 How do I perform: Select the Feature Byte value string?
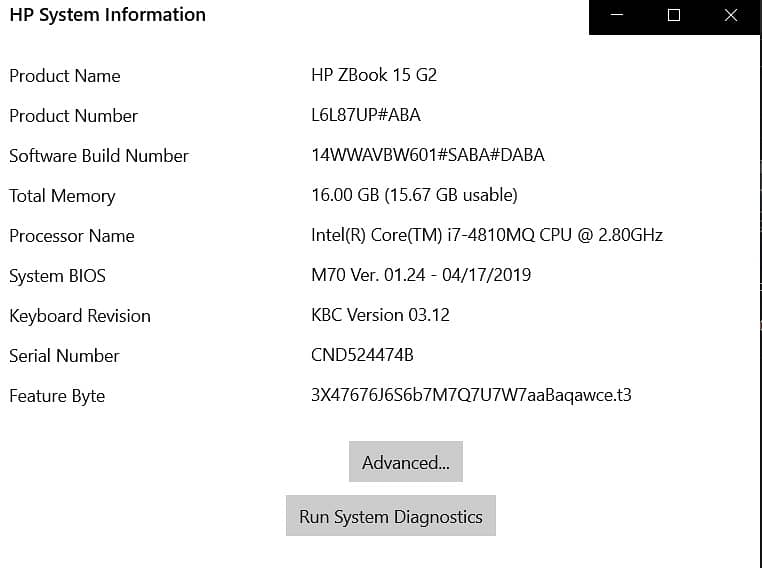471,396
